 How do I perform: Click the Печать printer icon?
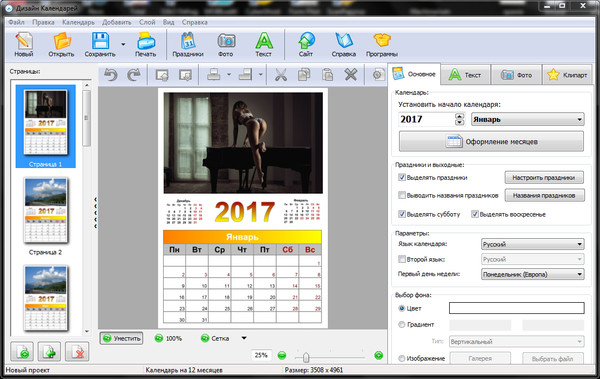[x=146, y=41]
